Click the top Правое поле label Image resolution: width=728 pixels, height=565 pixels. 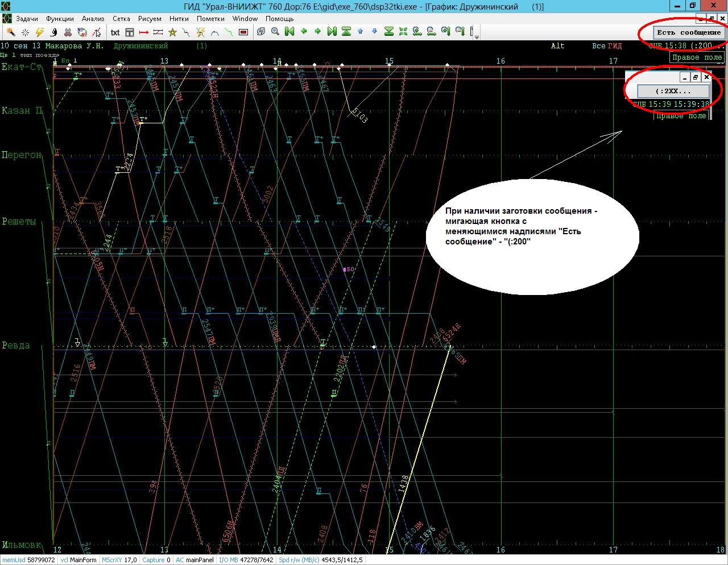pyautogui.click(x=697, y=57)
